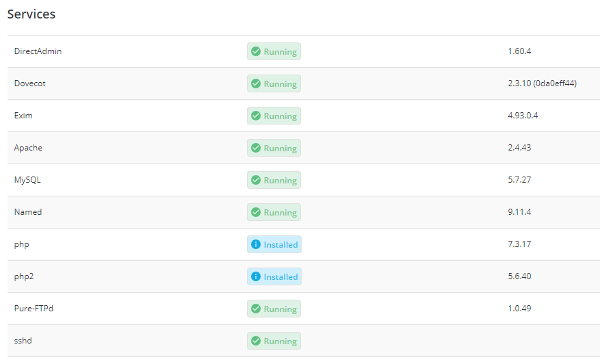Viewport: 600px width, 364px height.
Task: Click the php2 version 5.6.40 text
Action: (x=519, y=276)
